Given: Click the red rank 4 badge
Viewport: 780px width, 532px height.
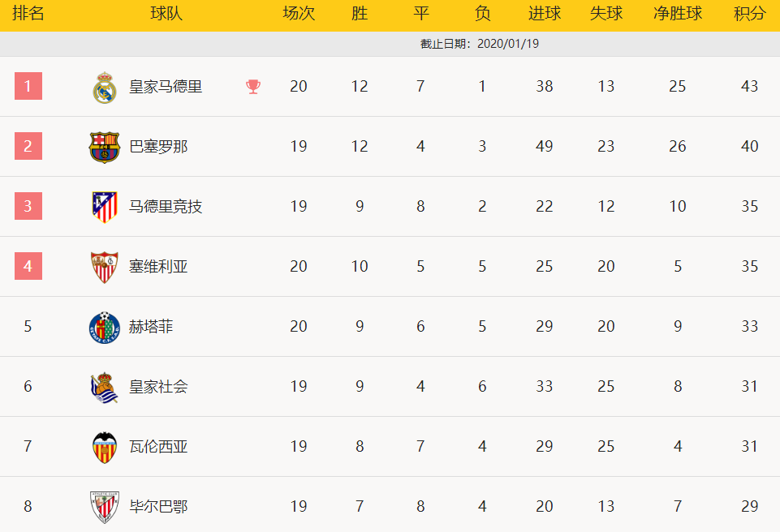Looking at the screenshot, I should 28,266.
